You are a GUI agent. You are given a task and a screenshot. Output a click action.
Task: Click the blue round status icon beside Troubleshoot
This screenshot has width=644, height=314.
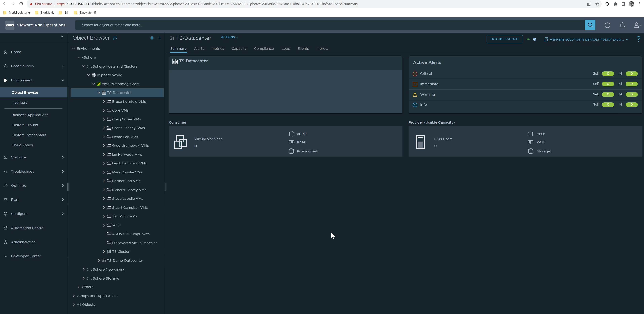pyautogui.click(x=535, y=39)
